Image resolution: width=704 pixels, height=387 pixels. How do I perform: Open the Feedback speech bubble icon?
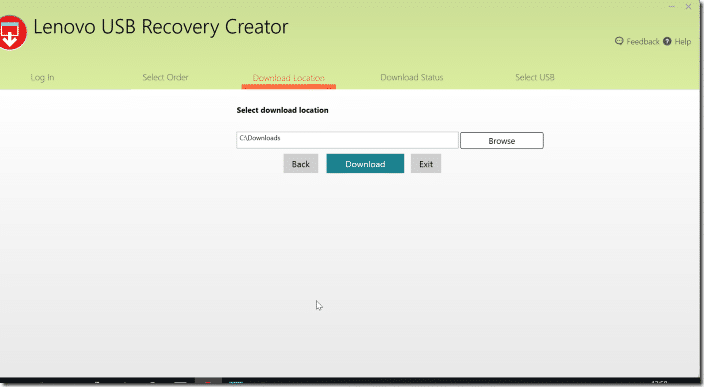pos(619,41)
